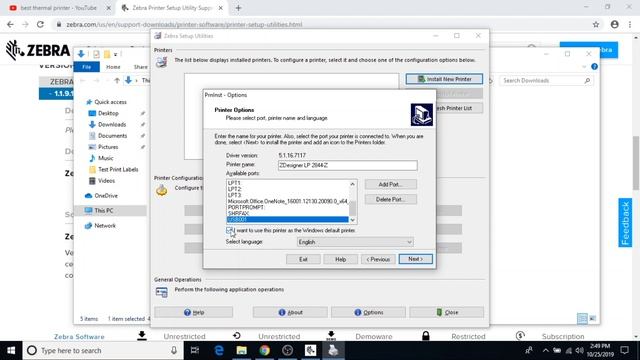Click the Zebra logo on webpage
The height and width of the screenshot is (360, 640).
pyautogui.click(x=38, y=50)
